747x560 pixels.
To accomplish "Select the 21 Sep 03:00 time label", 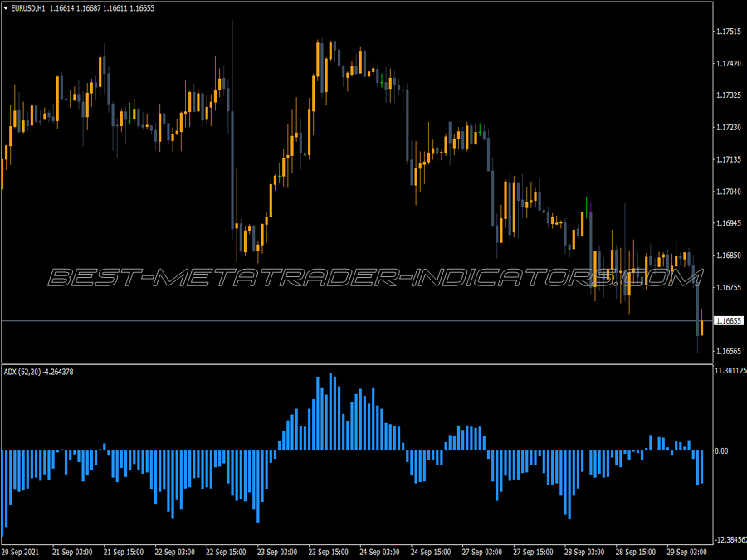I will point(72,552).
